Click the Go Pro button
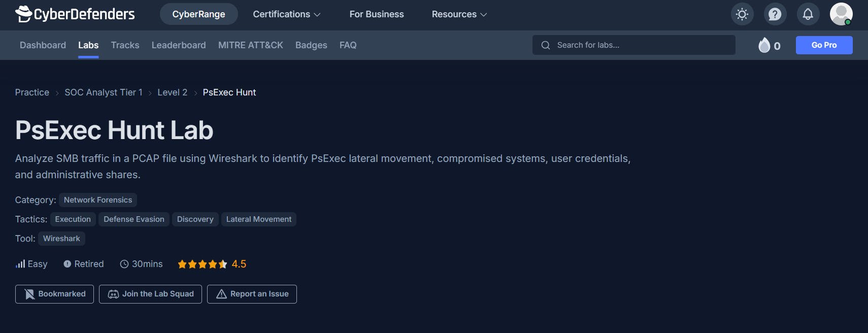This screenshot has height=333, width=868. [x=824, y=45]
